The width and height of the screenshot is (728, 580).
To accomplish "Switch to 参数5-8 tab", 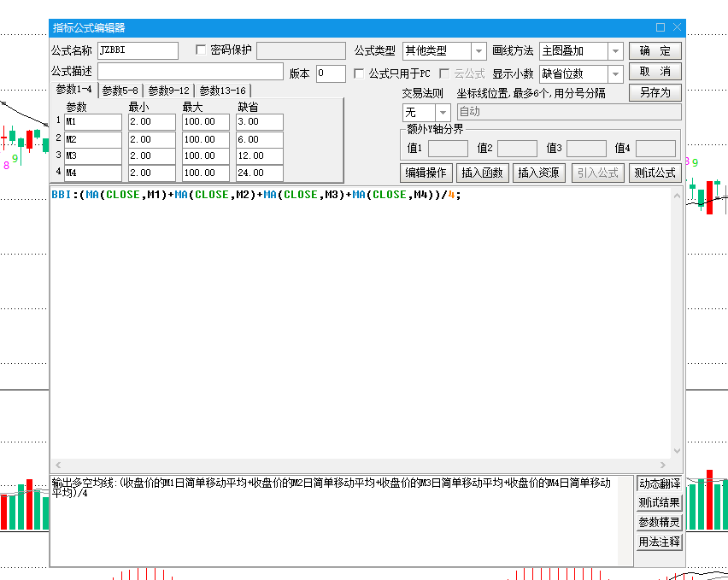I will tap(120, 91).
